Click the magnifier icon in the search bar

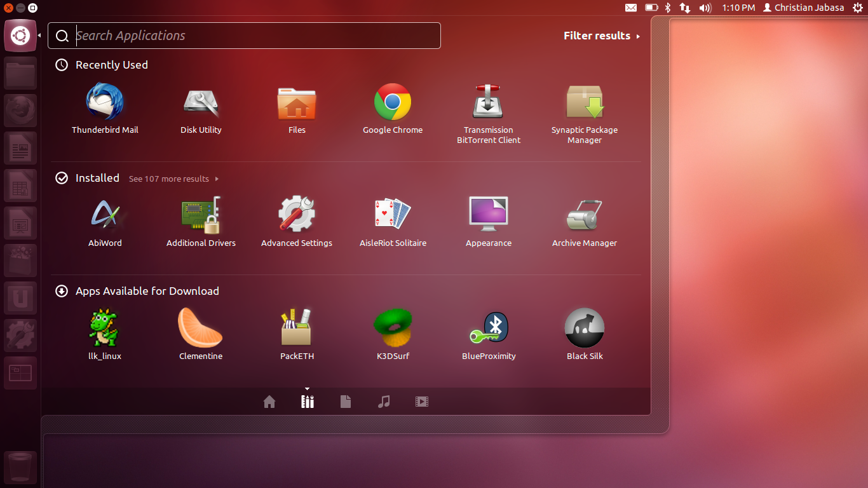coord(62,36)
